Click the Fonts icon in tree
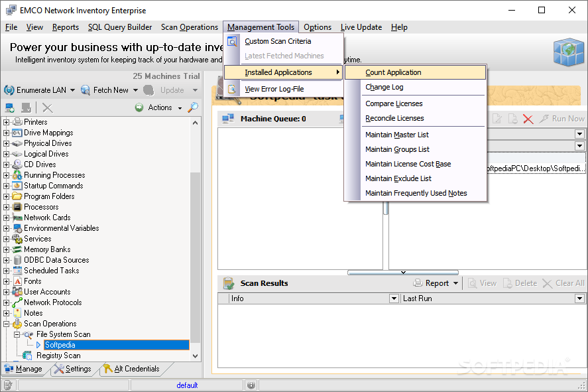 (x=17, y=281)
